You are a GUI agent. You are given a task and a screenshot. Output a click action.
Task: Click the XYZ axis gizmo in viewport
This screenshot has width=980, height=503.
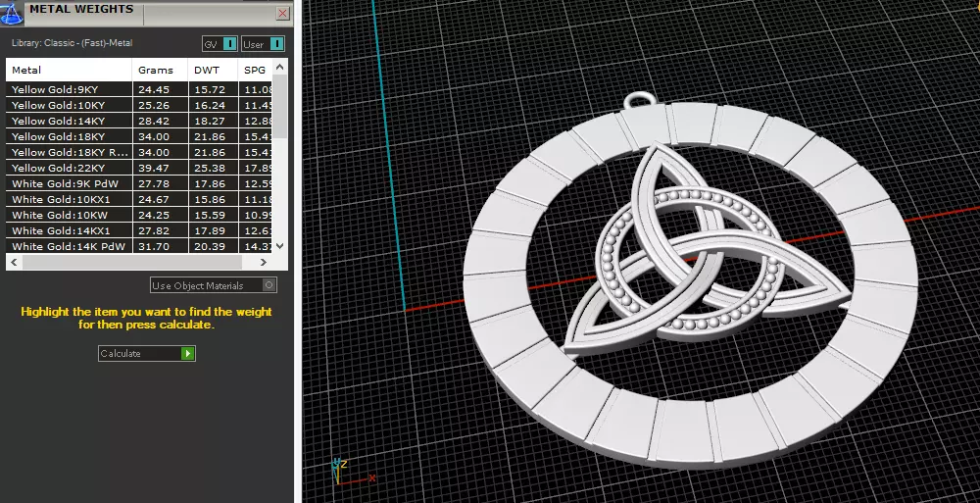tap(353, 473)
